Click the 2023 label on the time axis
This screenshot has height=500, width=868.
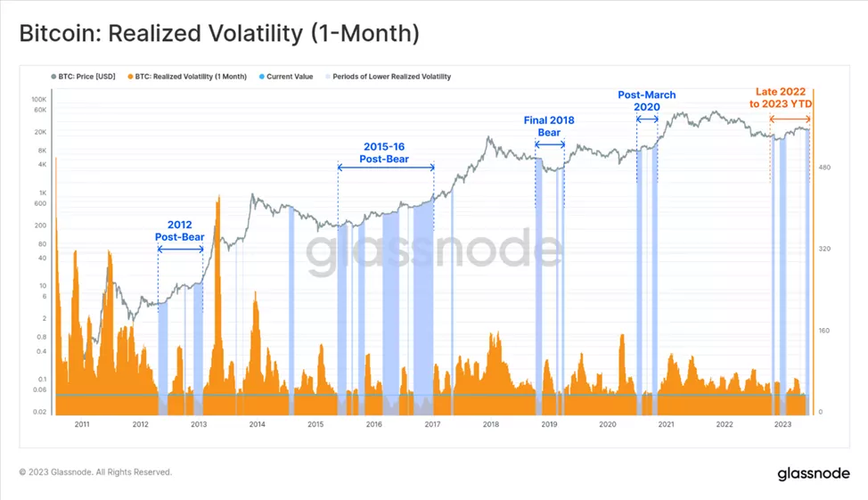coord(782,425)
